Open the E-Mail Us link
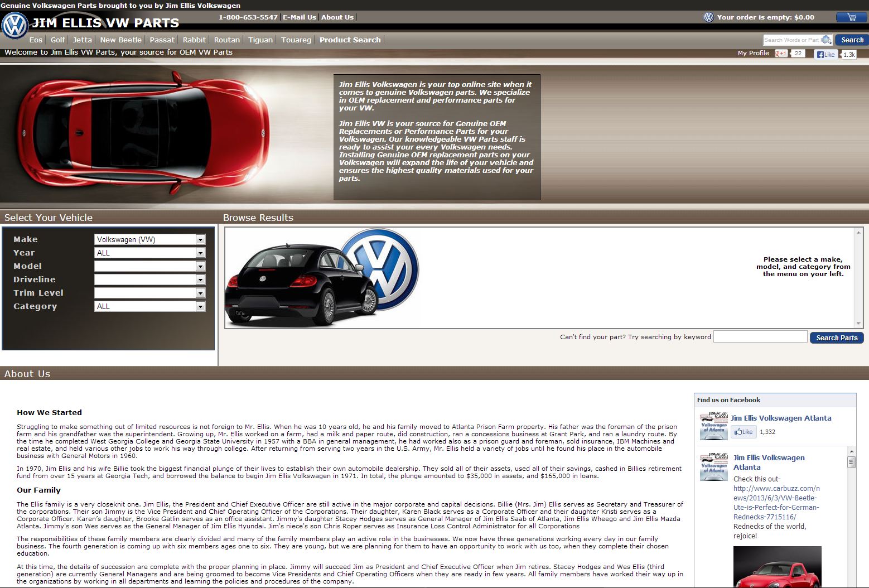This screenshot has height=588, width=869. (x=299, y=17)
